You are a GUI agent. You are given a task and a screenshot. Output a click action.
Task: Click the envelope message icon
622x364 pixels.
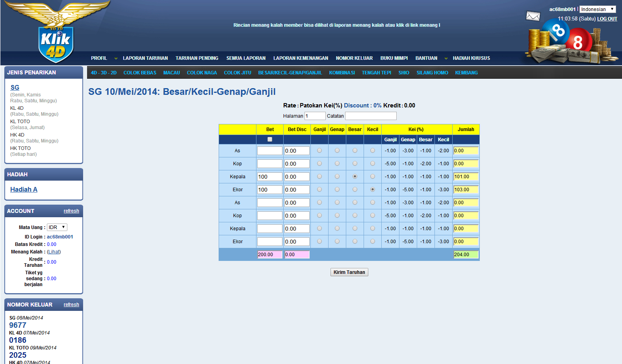click(533, 16)
